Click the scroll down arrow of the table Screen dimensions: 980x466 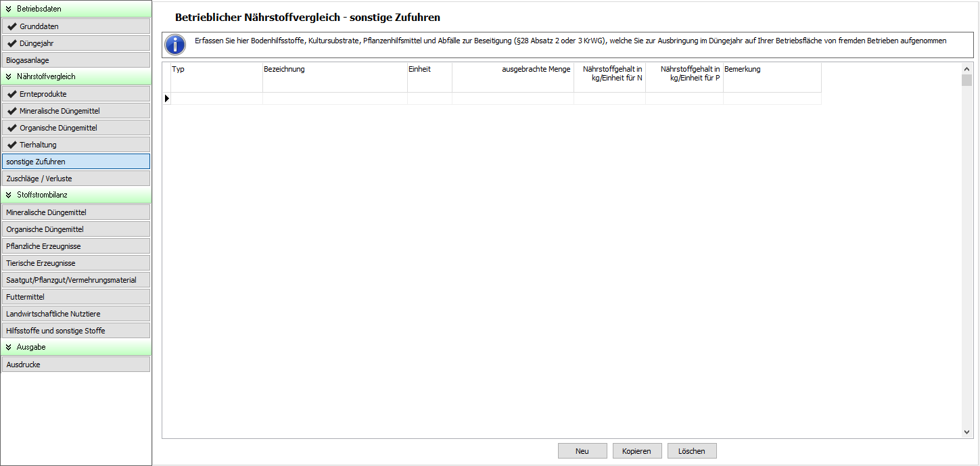pyautogui.click(x=966, y=432)
